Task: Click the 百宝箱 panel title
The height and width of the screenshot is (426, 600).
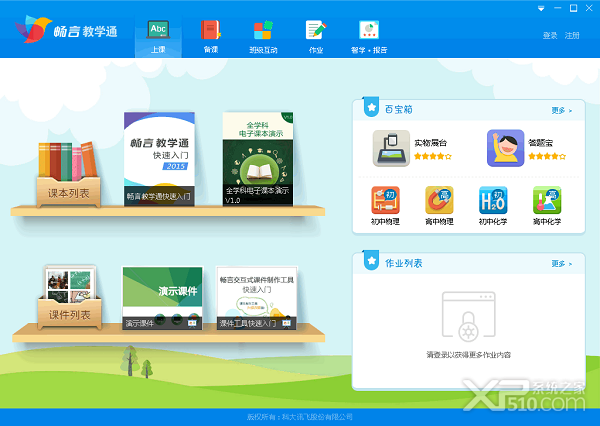Action: (399, 109)
